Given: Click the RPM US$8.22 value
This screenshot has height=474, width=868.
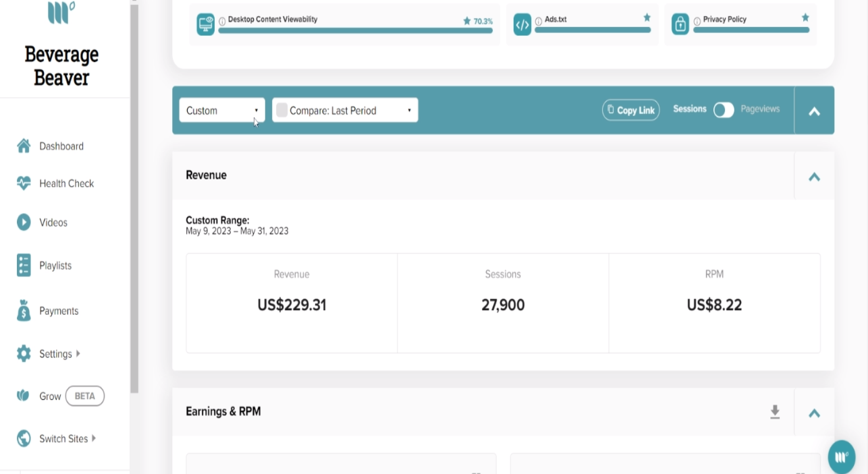Looking at the screenshot, I should pos(714,305).
